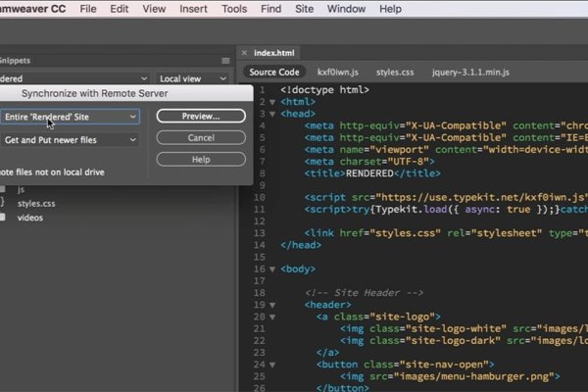The image size is (588, 392).
Task: Collapse the html tag on line 2
Action: [272, 102]
